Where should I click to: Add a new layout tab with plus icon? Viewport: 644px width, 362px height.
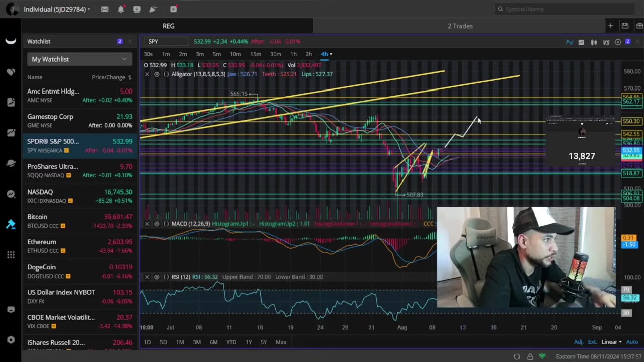[610, 26]
